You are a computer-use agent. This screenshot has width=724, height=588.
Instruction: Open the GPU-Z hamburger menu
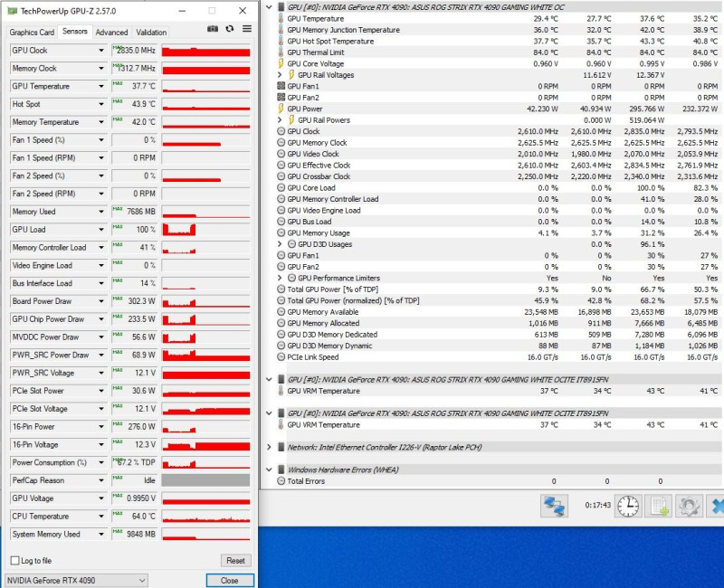(x=247, y=29)
